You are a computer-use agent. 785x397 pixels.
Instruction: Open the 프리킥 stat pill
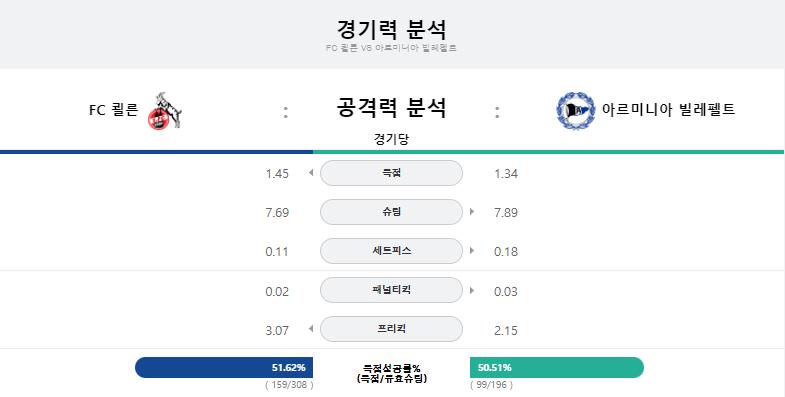[x=391, y=329]
